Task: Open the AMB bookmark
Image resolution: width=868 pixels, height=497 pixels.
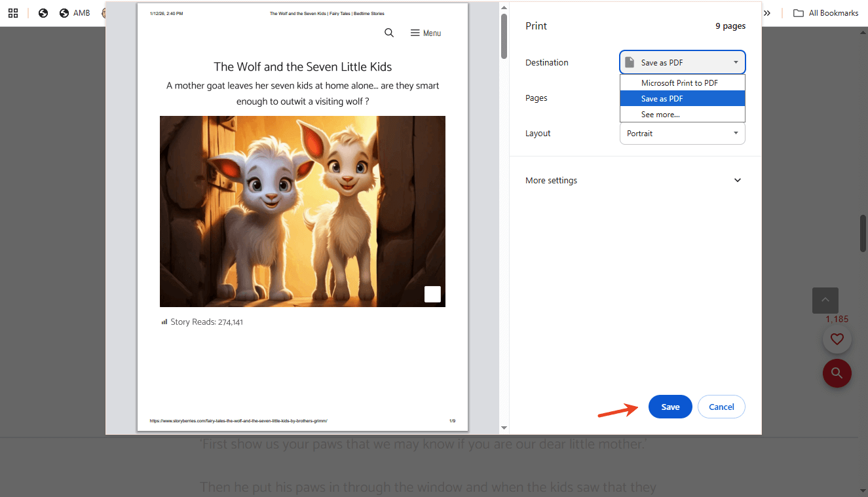Action: click(x=74, y=12)
